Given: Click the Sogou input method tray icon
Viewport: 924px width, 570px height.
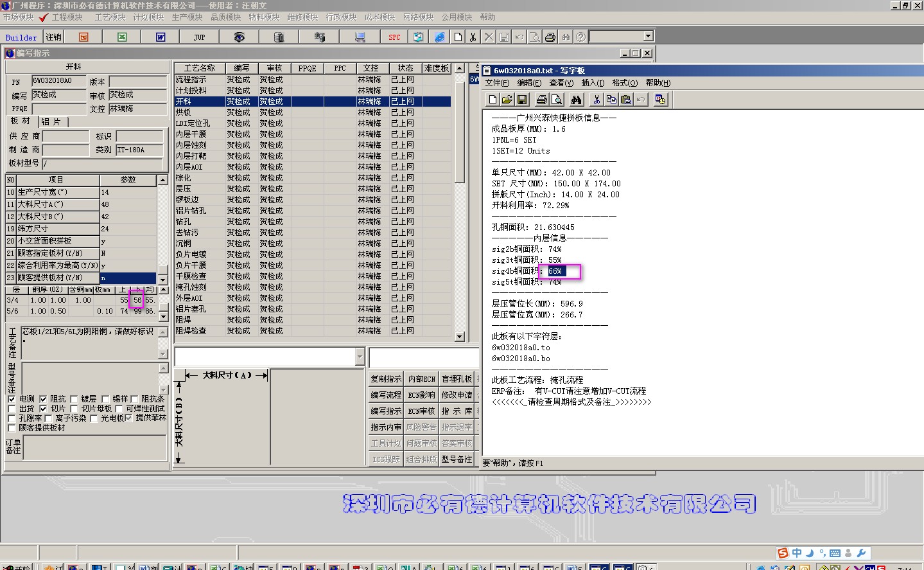Looking at the screenshot, I should tap(783, 553).
